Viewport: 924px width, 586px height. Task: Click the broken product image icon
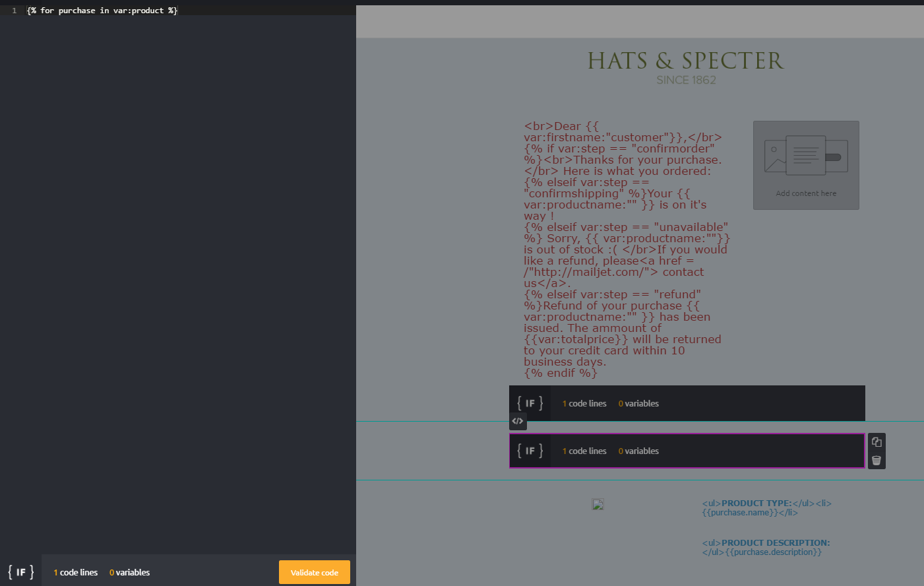click(x=598, y=505)
